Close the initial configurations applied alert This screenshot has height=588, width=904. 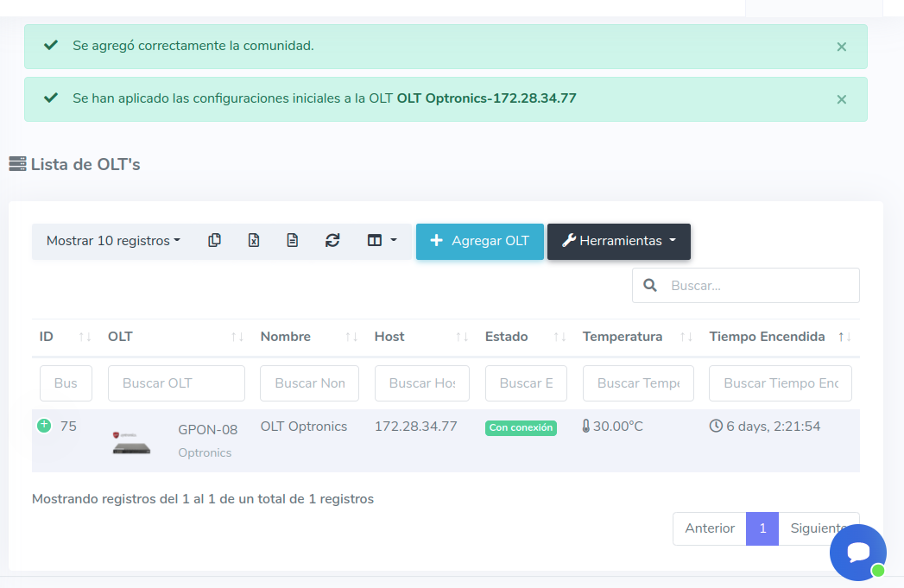tap(841, 99)
